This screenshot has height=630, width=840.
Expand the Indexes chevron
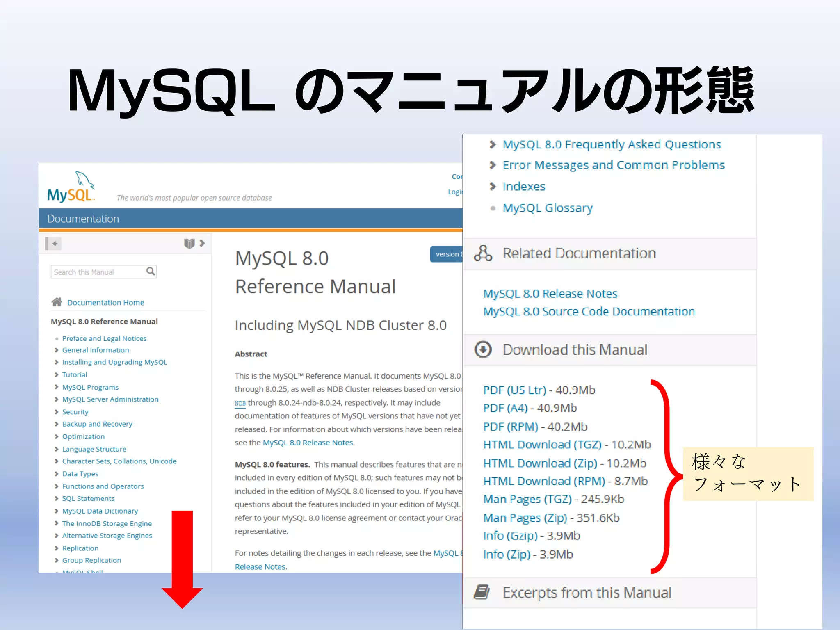[493, 187]
